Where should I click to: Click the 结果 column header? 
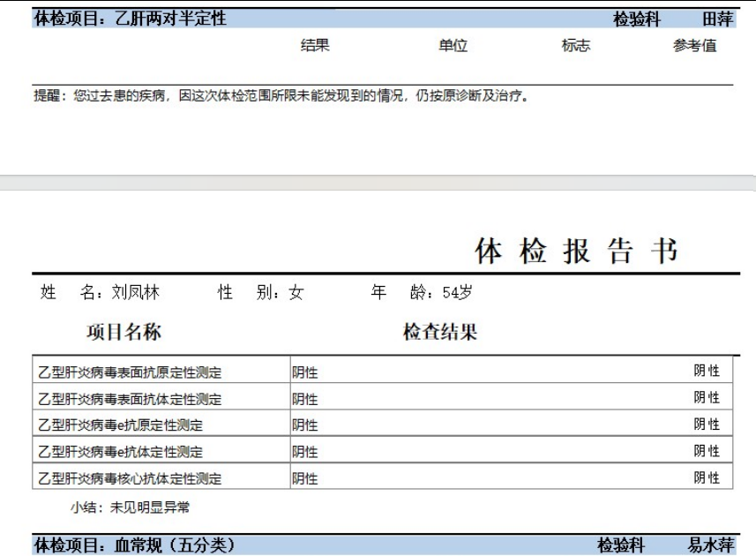pyautogui.click(x=315, y=46)
